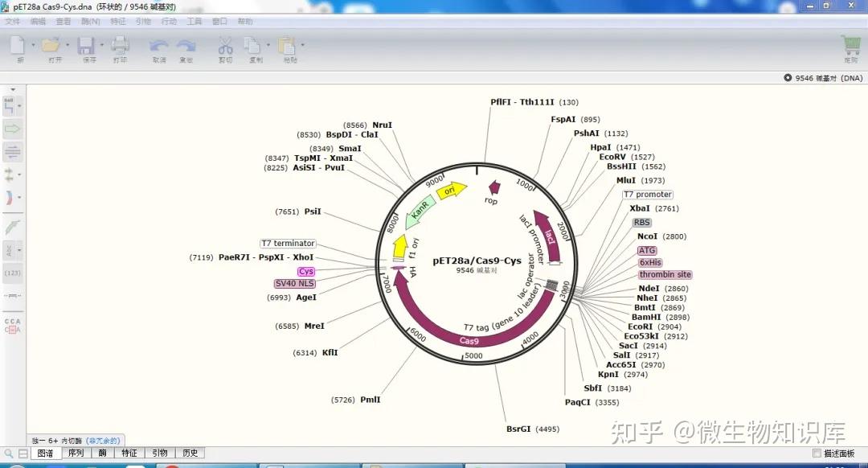The image size is (868, 468).
Task: Enable the horizontal alignment tool in left sidebar
Action: pos(12,151)
